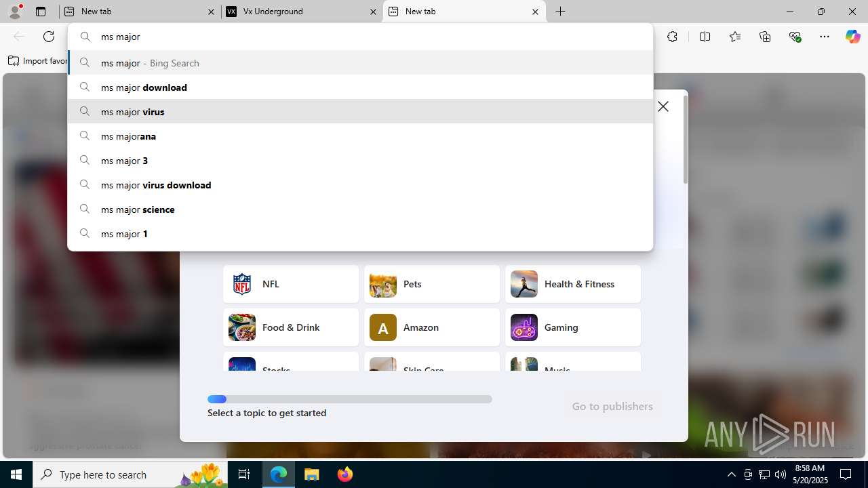868x488 pixels.
Task: Select the Health & Fitness topic
Action: pos(573,284)
